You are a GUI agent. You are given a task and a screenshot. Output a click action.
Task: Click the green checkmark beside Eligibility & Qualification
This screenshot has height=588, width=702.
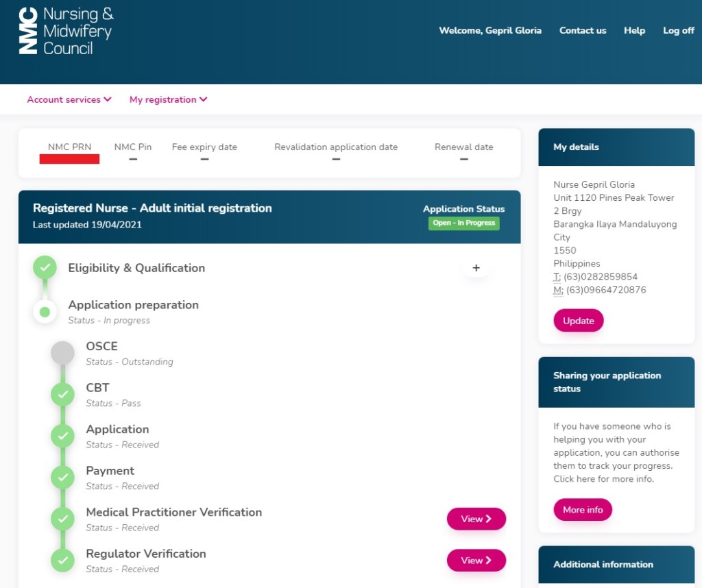point(45,268)
